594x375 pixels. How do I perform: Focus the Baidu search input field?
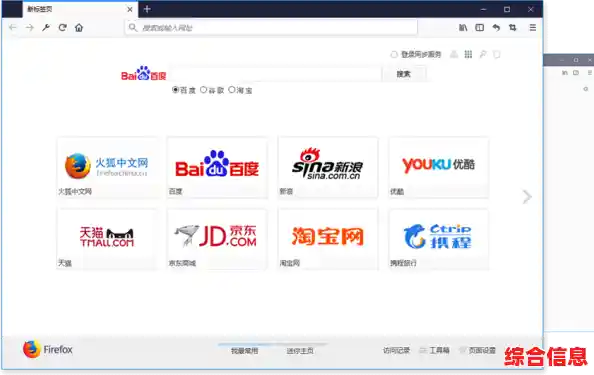coord(275,74)
